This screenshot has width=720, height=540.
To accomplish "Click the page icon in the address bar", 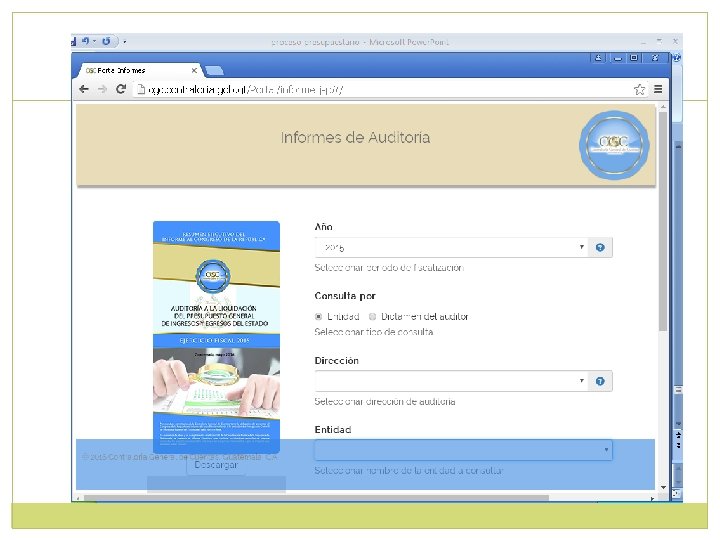I will [x=141, y=89].
